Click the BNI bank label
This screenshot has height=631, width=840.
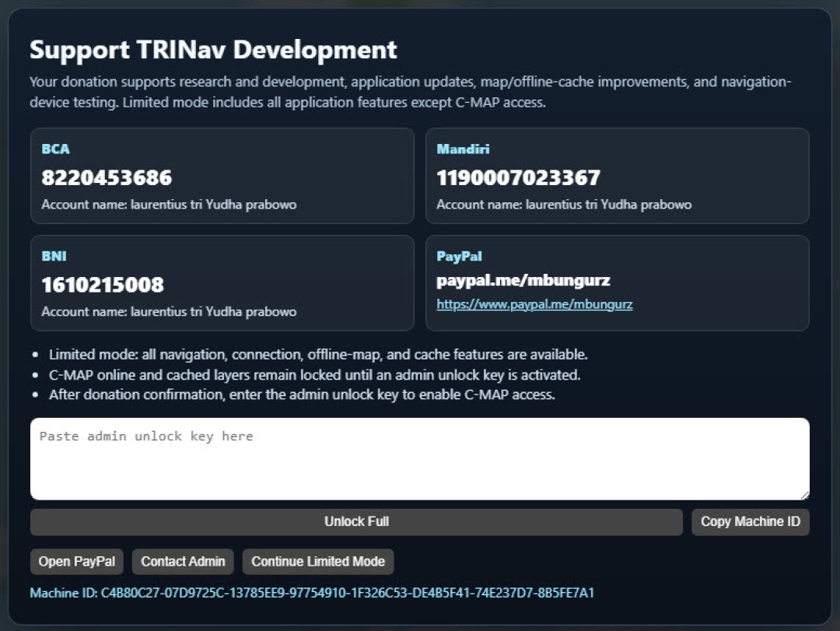[54, 256]
